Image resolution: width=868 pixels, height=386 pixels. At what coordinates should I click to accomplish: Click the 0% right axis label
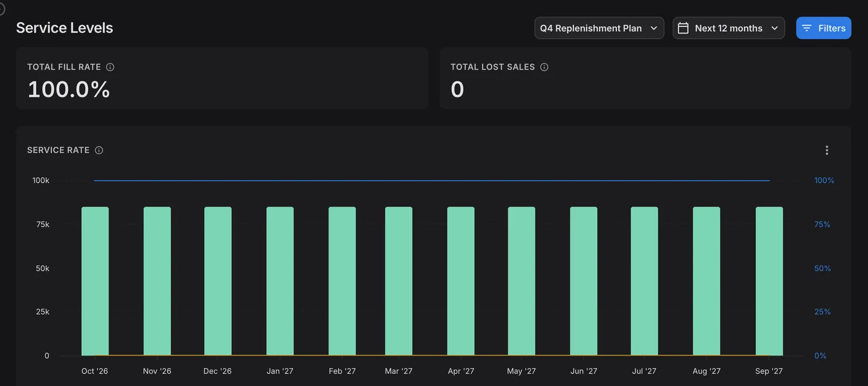click(x=820, y=356)
